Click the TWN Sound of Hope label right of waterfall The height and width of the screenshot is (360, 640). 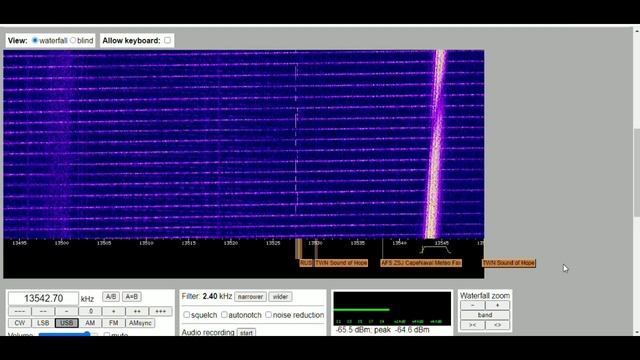coord(509,263)
